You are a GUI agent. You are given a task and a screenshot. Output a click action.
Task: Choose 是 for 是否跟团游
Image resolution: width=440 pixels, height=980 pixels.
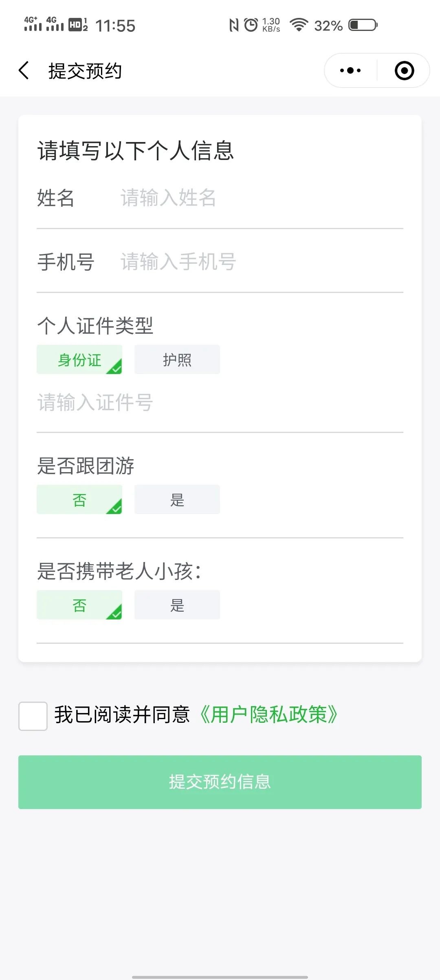(177, 500)
